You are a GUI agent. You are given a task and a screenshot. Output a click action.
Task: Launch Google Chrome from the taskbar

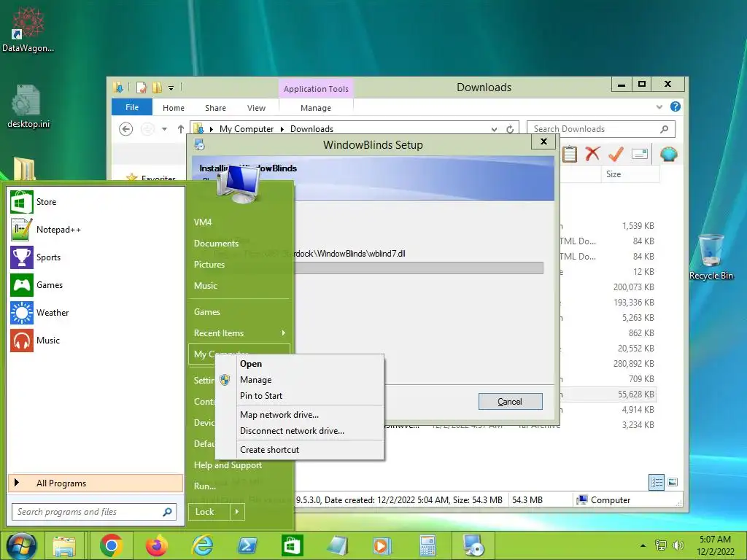click(112, 545)
